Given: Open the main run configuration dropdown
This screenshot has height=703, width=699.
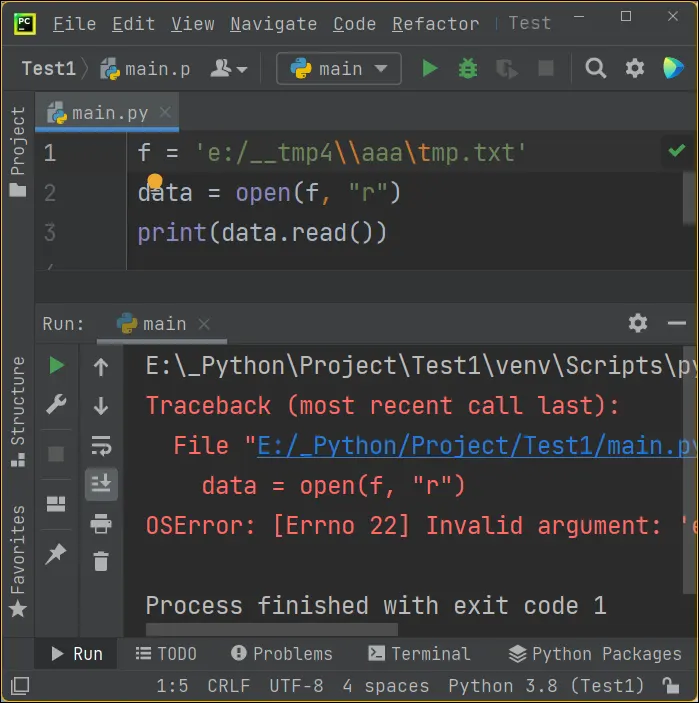Looking at the screenshot, I should 339,69.
